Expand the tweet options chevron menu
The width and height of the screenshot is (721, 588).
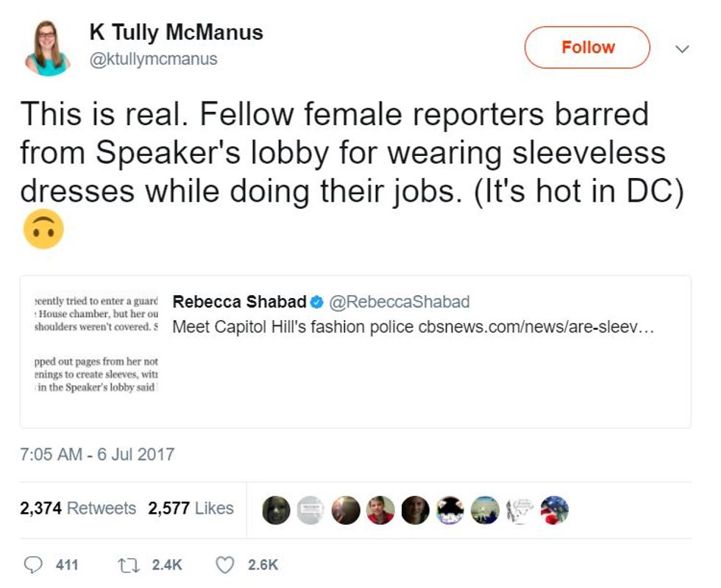pyautogui.click(x=682, y=49)
